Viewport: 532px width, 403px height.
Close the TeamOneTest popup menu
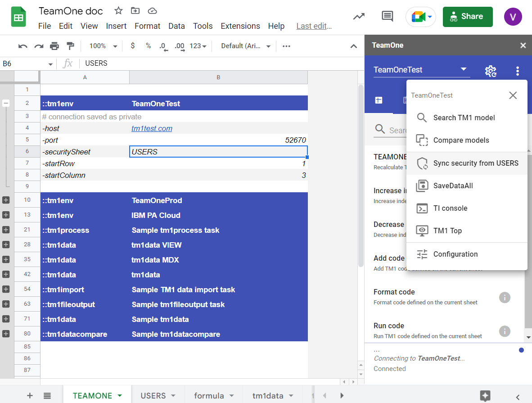(x=513, y=95)
